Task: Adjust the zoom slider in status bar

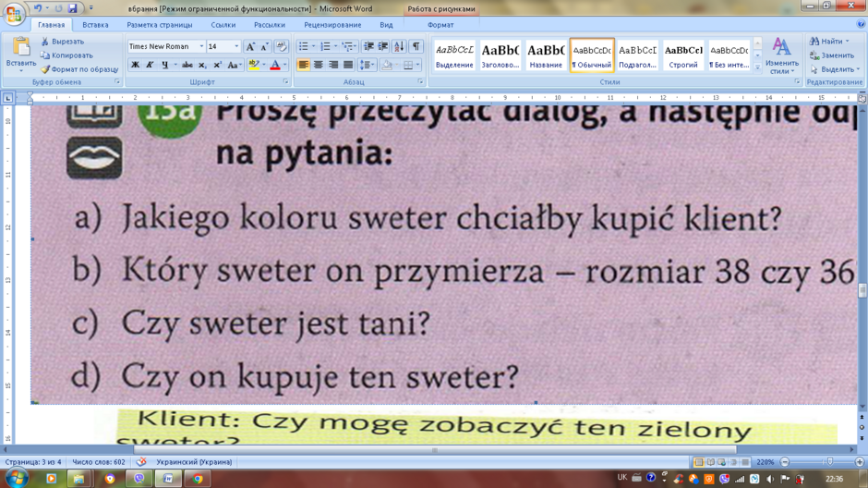Action: pos(829,462)
